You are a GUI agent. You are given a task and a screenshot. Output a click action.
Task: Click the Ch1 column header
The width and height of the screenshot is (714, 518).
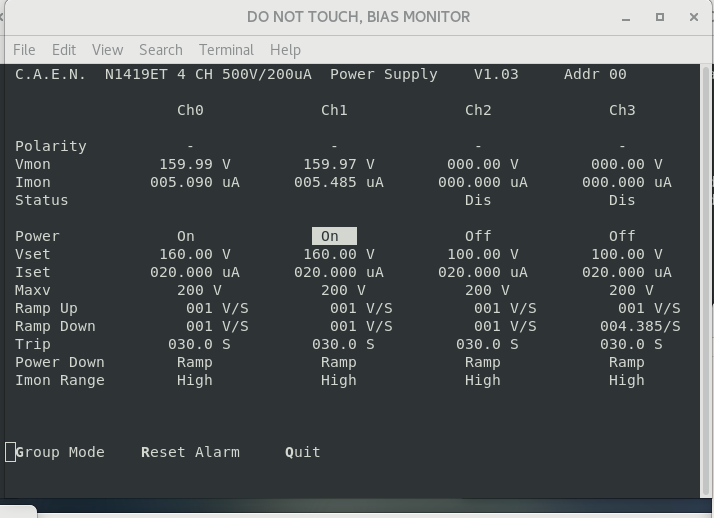(x=334, y=110)
